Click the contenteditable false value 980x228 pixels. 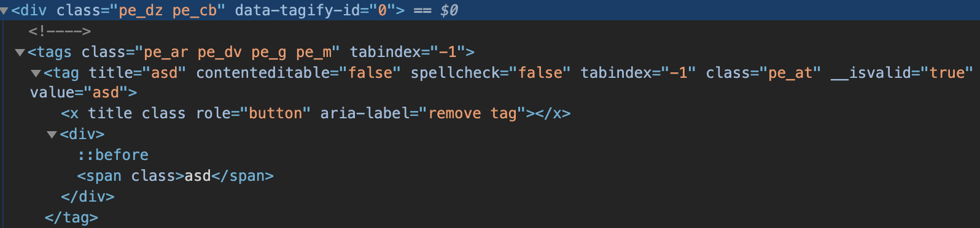pyautogui.click(x=370, y=73)
